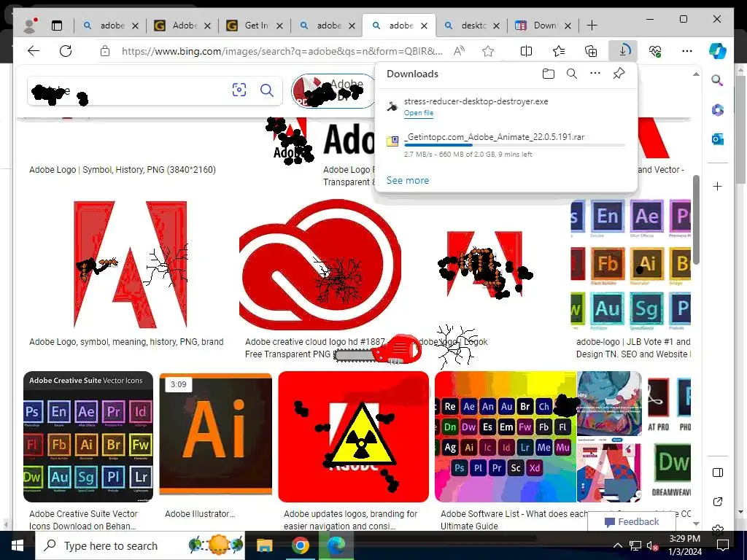This screenshot has height=560, width=747.
Task: Open Feedback button at page bottom
Action: click(632, 522)
